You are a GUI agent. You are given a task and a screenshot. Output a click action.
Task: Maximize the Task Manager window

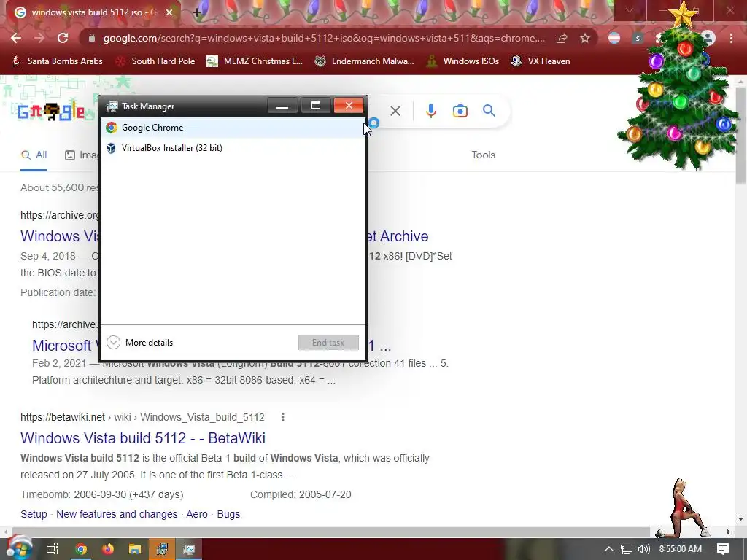click(x=315, y=106)
